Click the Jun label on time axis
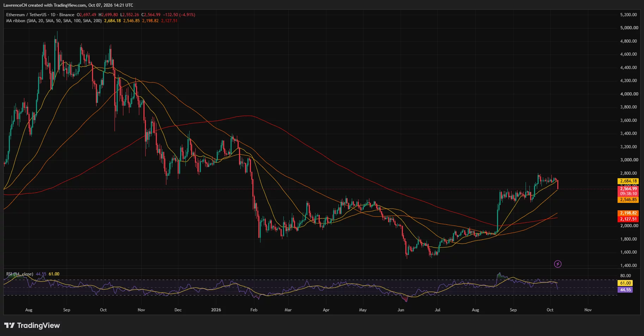 [x=401, y=310]
